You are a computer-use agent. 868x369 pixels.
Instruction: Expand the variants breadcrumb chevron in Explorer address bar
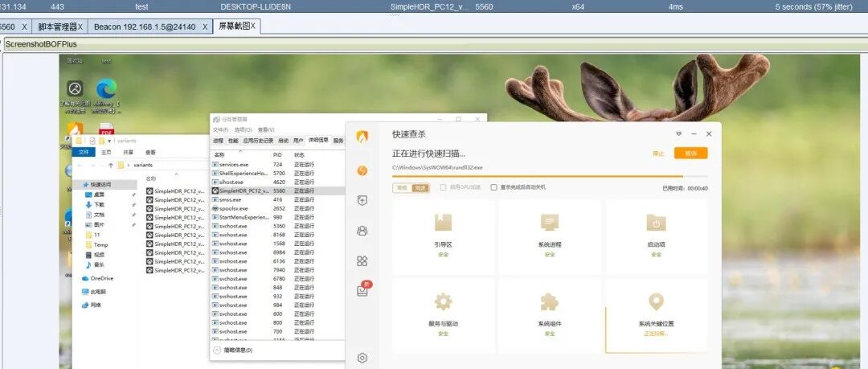129,165
